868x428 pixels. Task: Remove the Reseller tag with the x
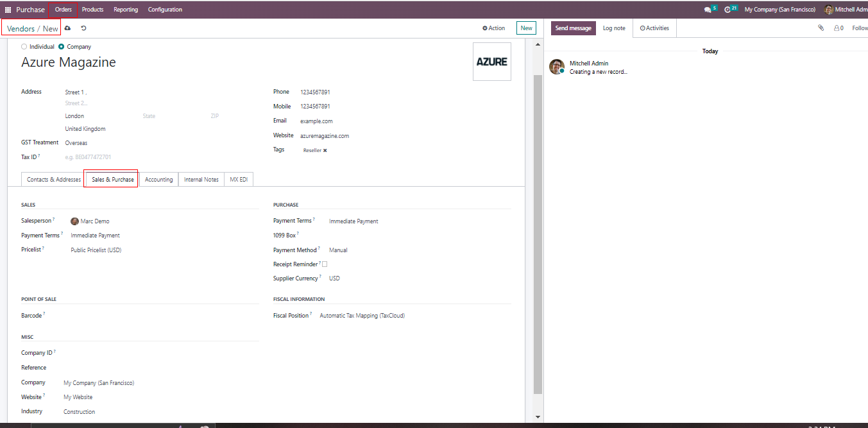(325, 150)
